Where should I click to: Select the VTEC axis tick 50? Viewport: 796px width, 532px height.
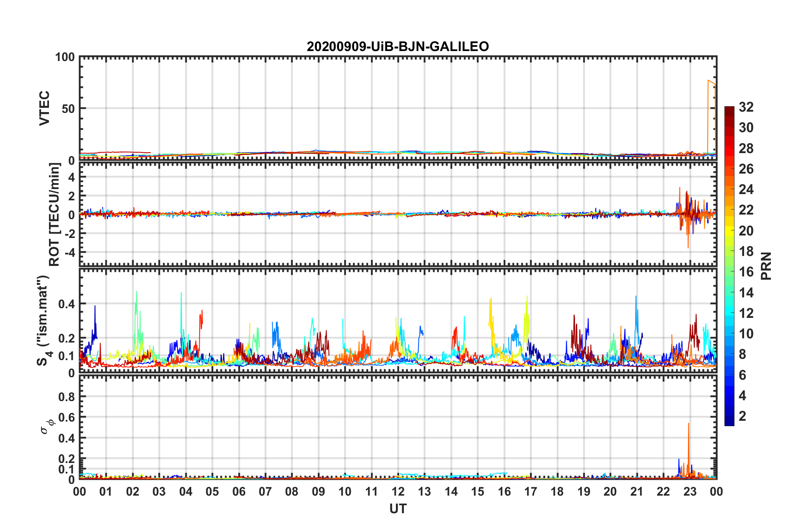click(x=68, y=109)
